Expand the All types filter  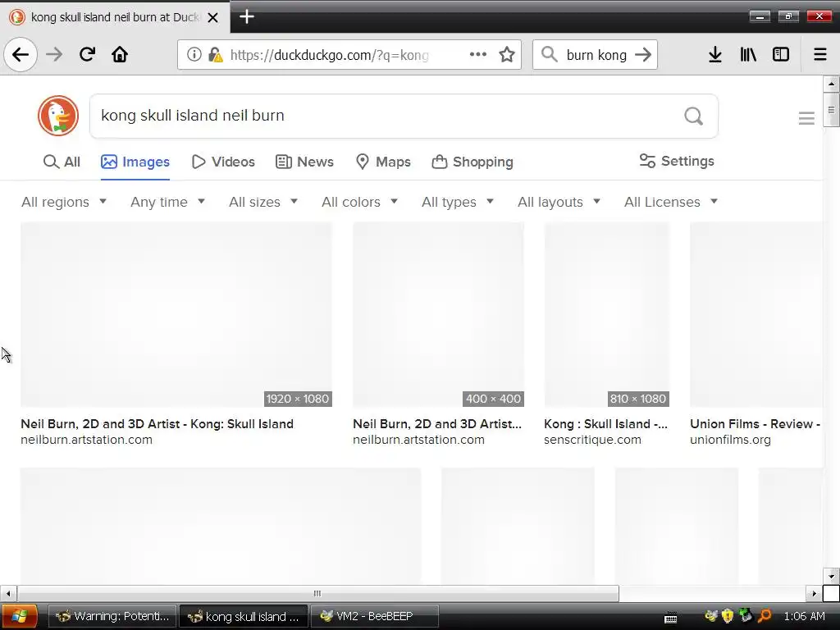(458, 202)
